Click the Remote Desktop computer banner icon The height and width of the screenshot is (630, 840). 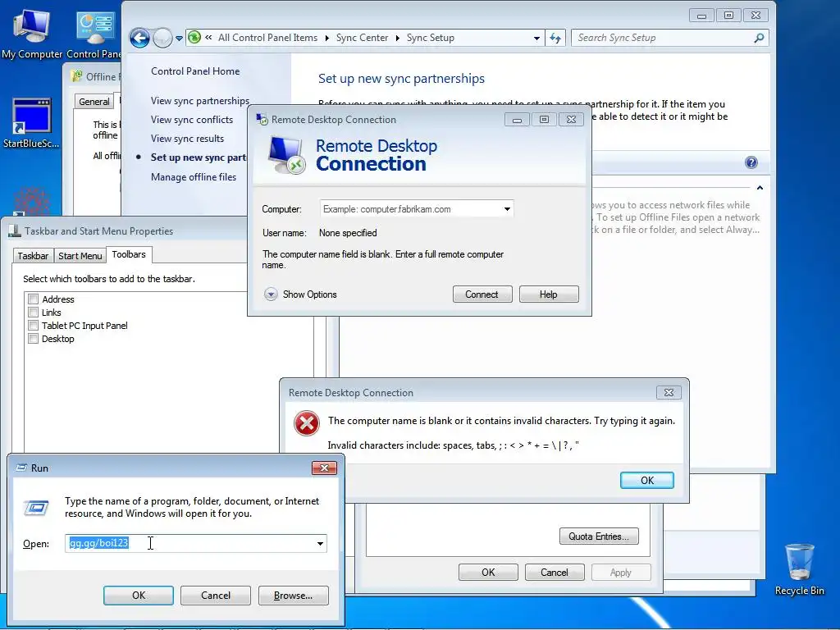286,155
